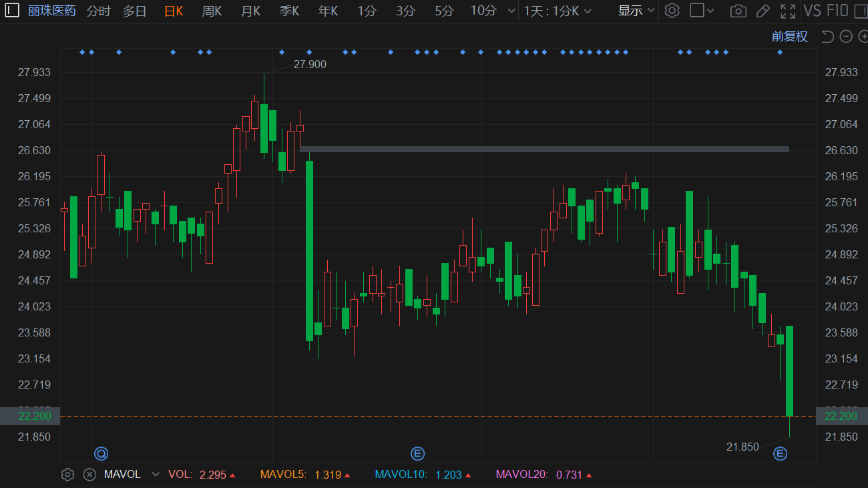The image size is (868, 488).
Task: Click the Q event marker on timeline
Action: tap(101, 454)
